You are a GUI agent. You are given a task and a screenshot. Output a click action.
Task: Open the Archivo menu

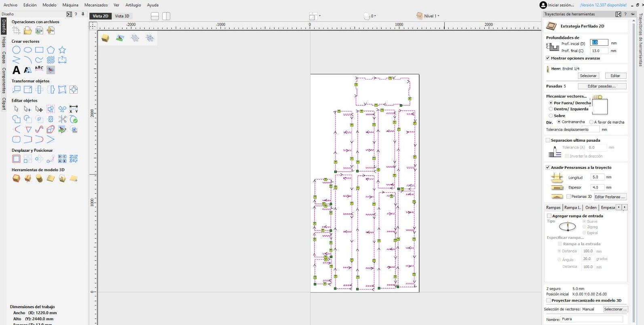[10, 5]
